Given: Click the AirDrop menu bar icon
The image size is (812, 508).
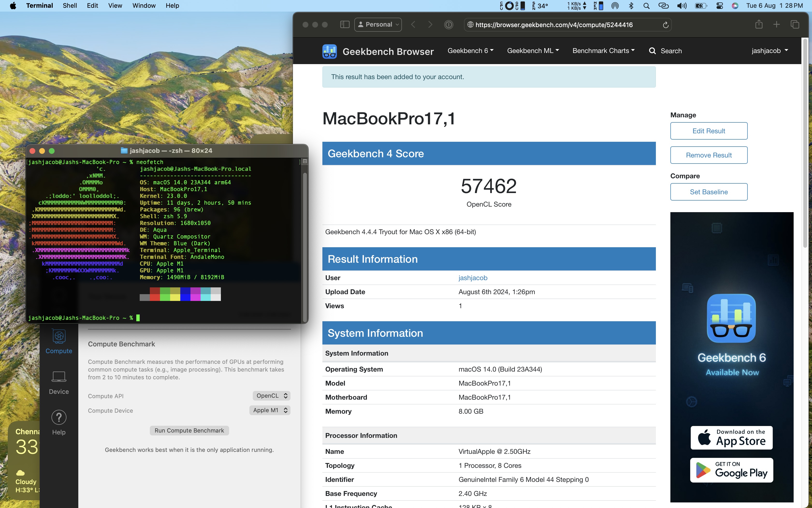Looking at the screenshot, I should pyautogui.click(x=615, y=6).
